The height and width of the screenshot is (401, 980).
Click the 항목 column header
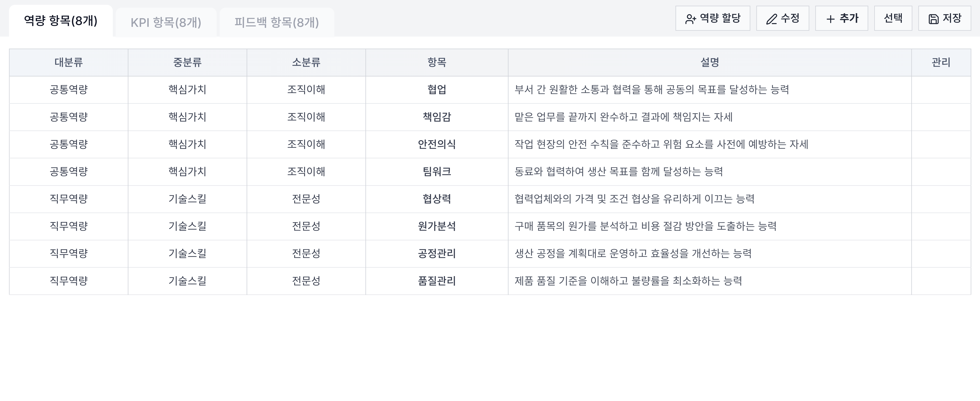[x=437, y=62]
